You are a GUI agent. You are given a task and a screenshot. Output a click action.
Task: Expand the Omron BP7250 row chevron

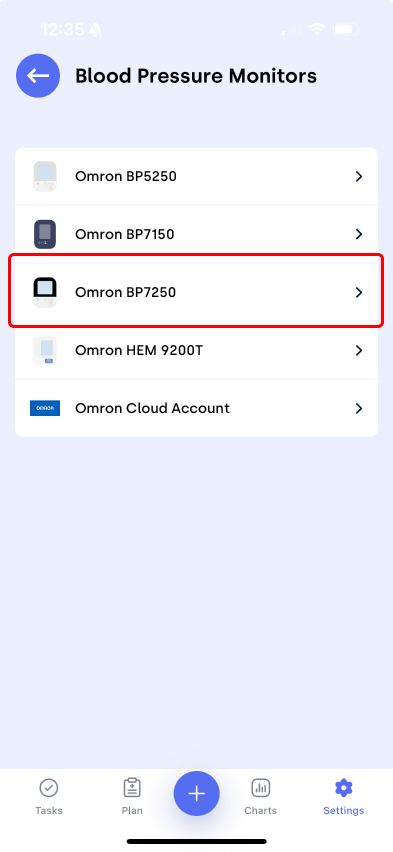[359, 292]
